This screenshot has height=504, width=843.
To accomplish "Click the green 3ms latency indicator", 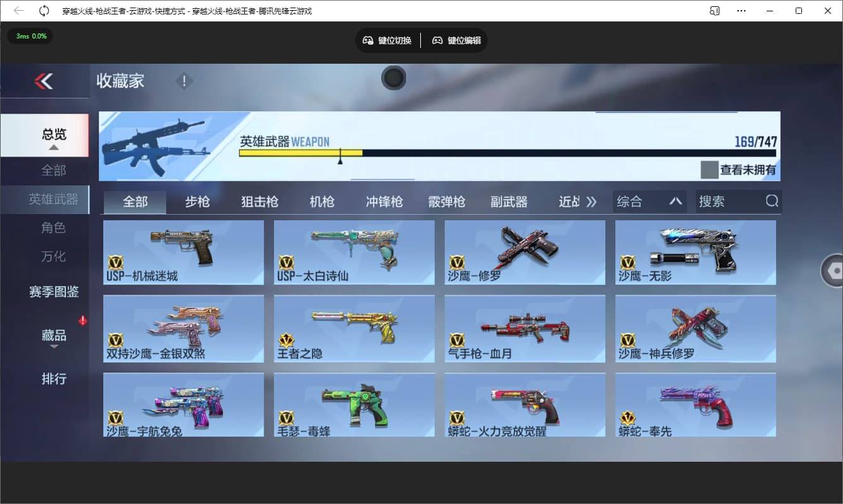I will tap(29, 36).
